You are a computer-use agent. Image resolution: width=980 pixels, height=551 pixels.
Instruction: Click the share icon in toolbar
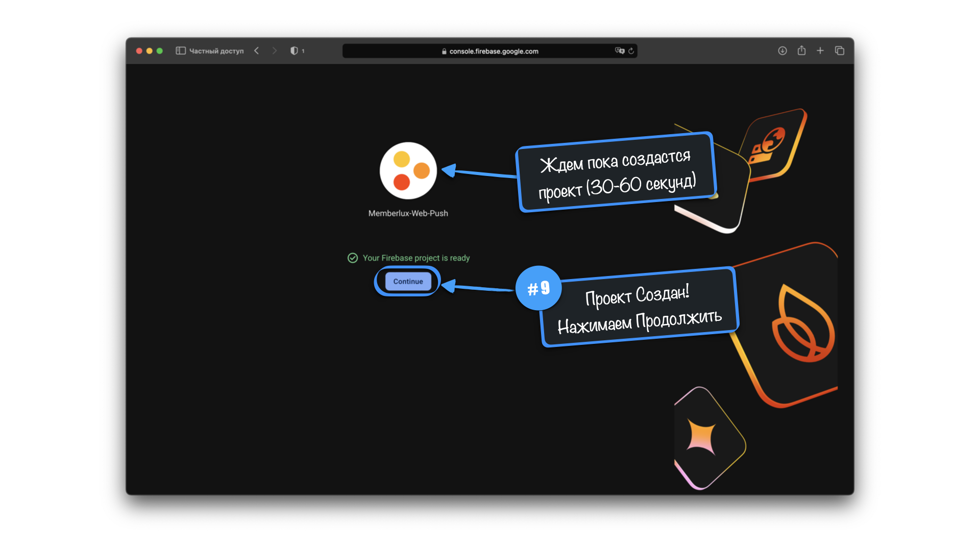801,51
